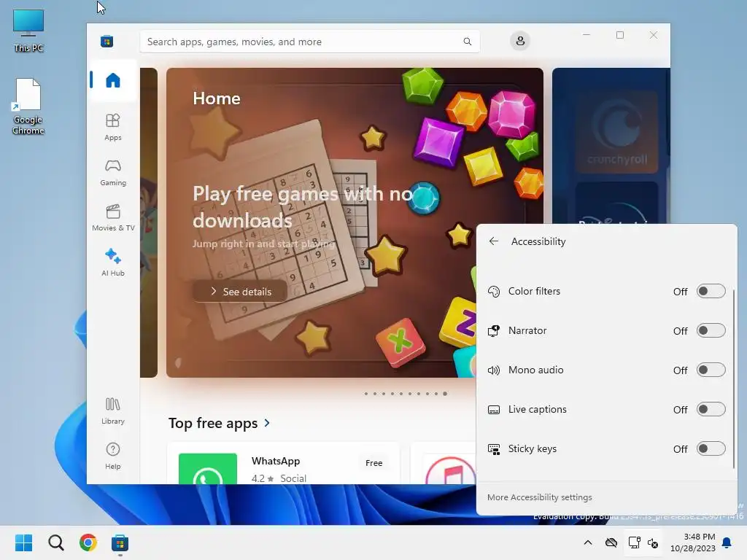Screen dimensions: 747x560
Task: Click the Social category text under WhatsApp
Action: click(293, 478)
